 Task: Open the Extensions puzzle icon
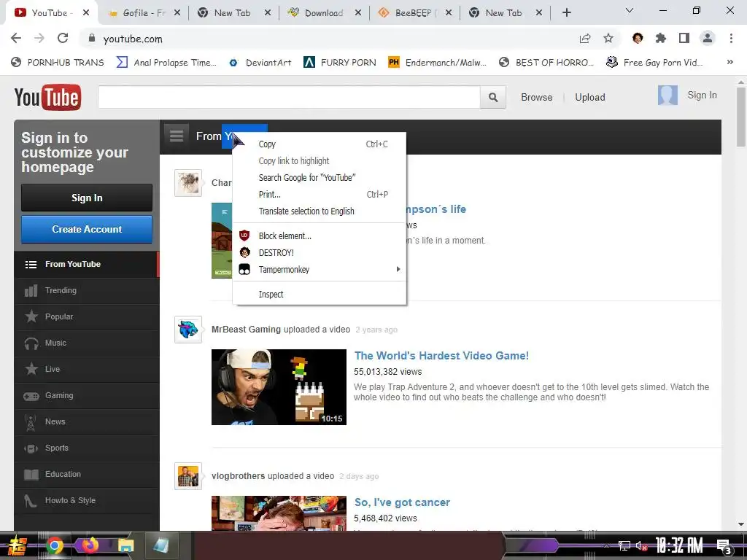[660, 38]
